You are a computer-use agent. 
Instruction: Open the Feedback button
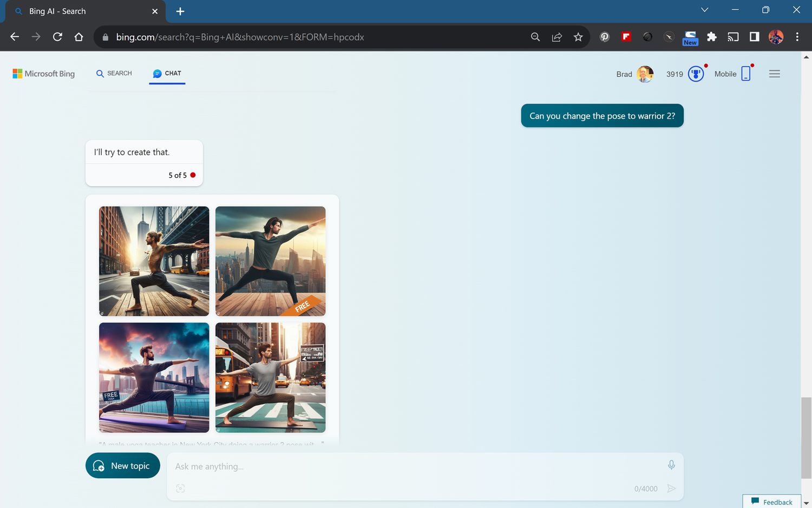click(x=772, y=502)
